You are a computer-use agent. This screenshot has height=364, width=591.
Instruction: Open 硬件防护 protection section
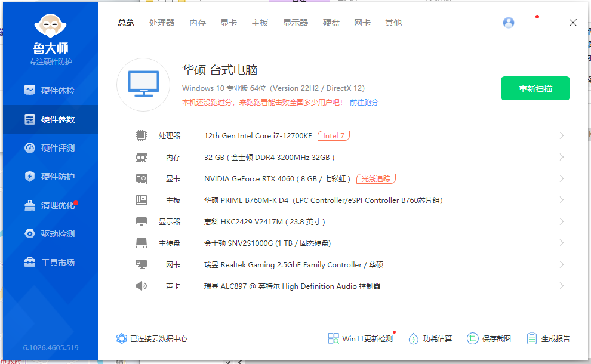[x=51, y=177]
